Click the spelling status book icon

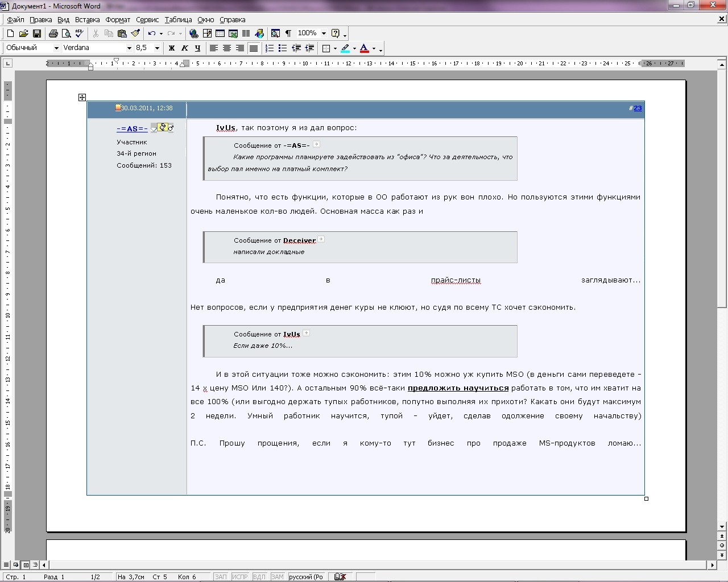tap(340, 576)
